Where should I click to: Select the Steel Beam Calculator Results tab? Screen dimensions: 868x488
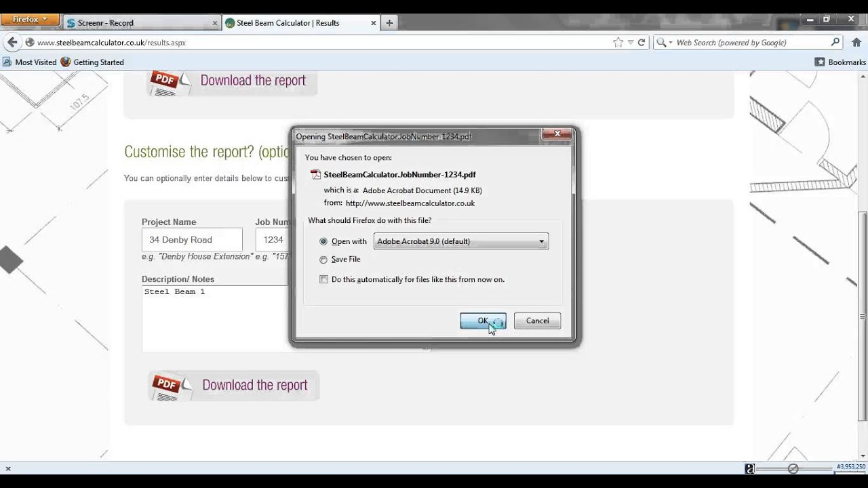(x=300, y=23)
